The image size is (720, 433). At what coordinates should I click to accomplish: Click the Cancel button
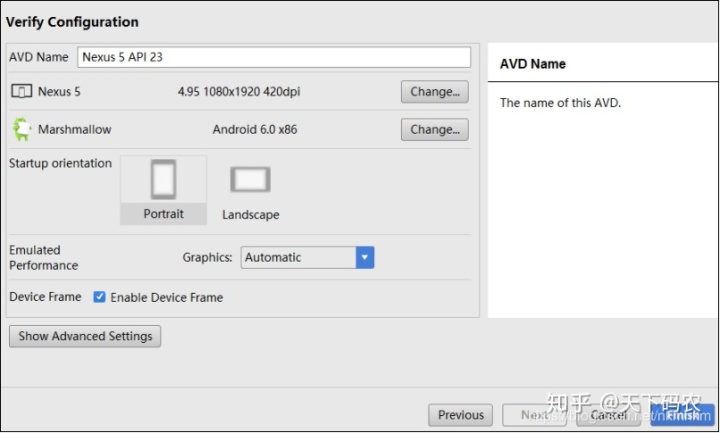click(608, 415)
